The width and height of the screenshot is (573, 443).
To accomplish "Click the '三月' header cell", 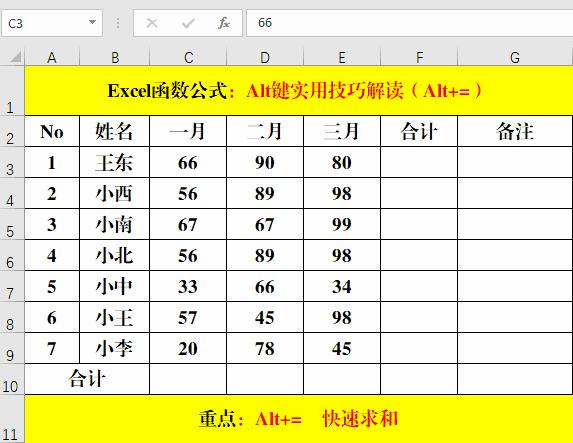I will [342, 131].
